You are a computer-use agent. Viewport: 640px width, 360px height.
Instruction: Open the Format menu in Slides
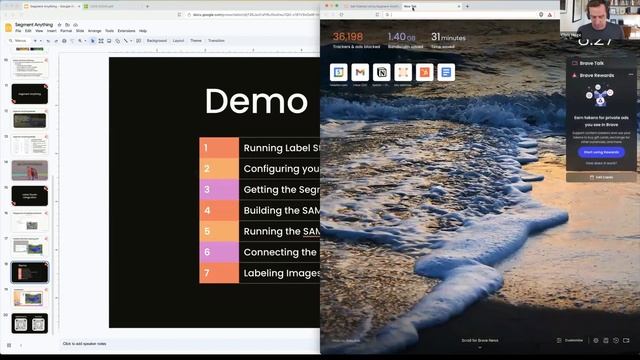[66, 31]
